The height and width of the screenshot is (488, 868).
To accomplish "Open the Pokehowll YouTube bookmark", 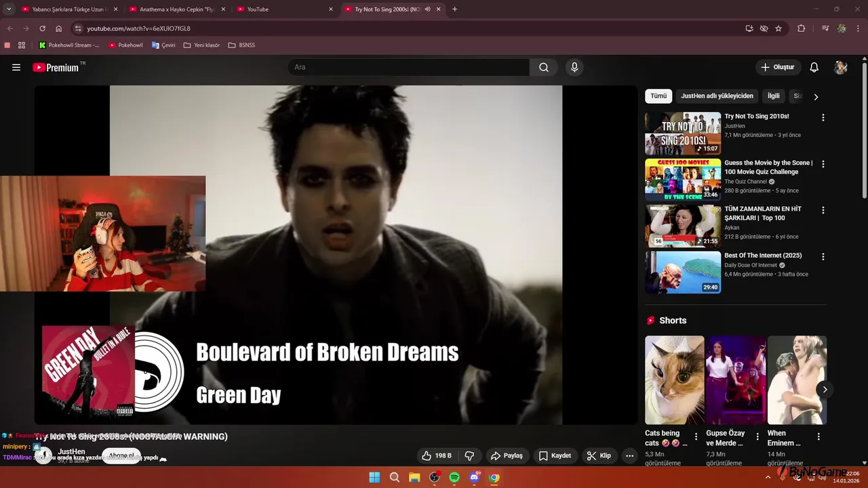I will pyautogui.click(x=125, y=45).
